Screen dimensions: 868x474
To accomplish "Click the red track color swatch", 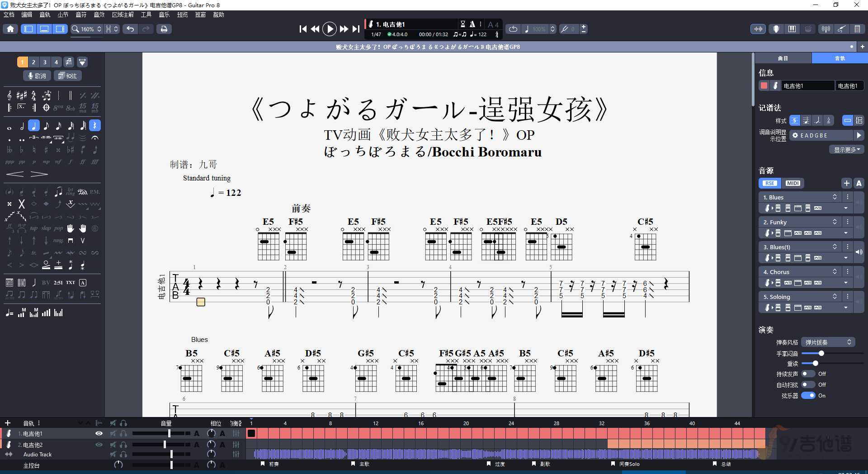I will coord(764,85).
